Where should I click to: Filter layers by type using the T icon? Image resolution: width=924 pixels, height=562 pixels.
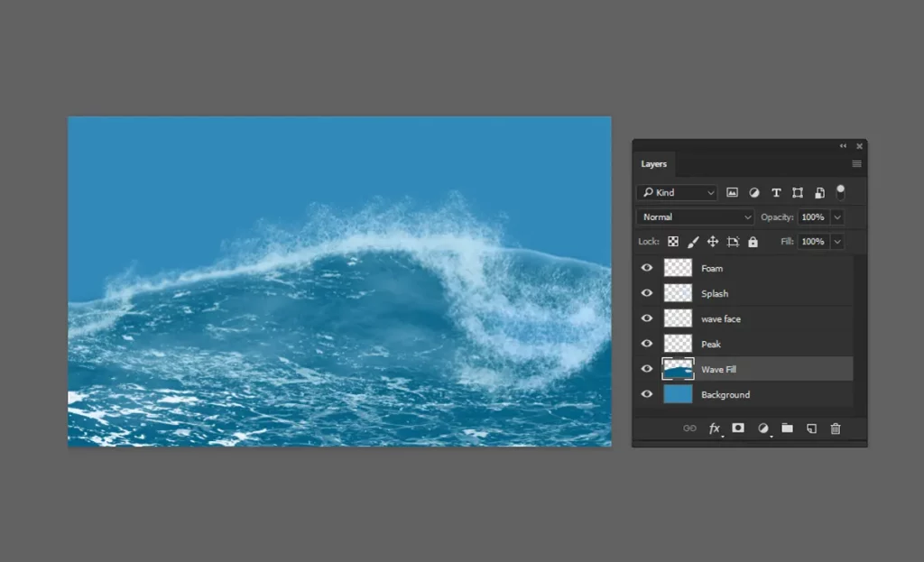(x=775, y=192)
